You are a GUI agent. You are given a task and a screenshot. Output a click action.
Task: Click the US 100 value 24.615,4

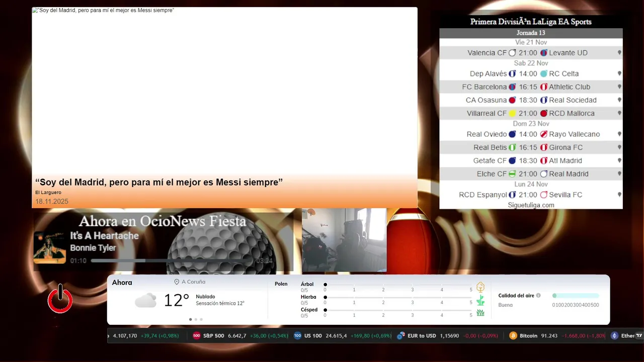pyautogui.click(x=336, y=336)
